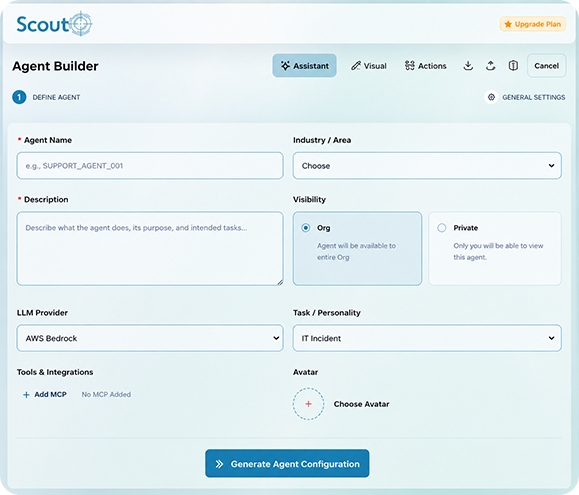This screenshot has height=495, width=579.
Task: Click Generate Agent Configuration button
Action: click(287, 464)
